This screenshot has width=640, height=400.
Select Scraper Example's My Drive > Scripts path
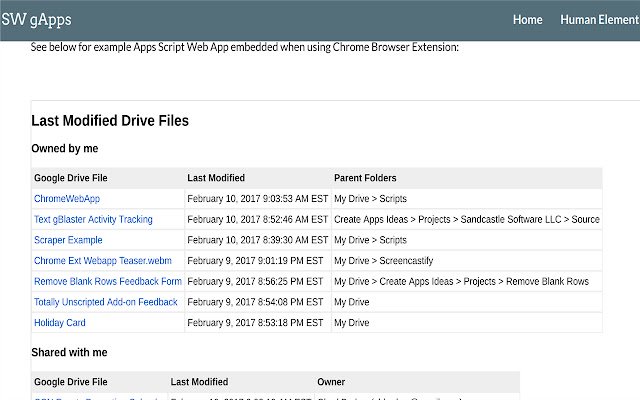(x=370, y=240)
